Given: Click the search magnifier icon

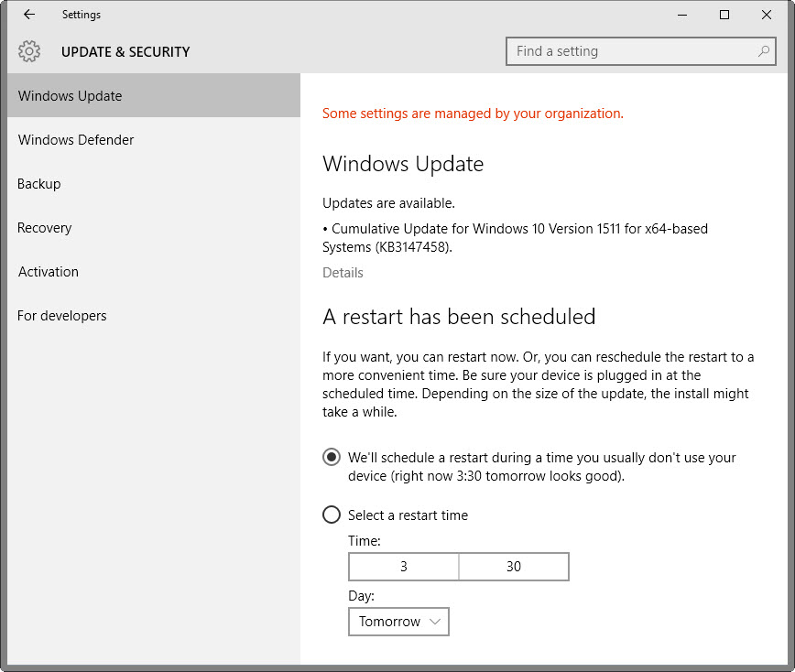Looking at the screenshot, I should click(763, 51).
